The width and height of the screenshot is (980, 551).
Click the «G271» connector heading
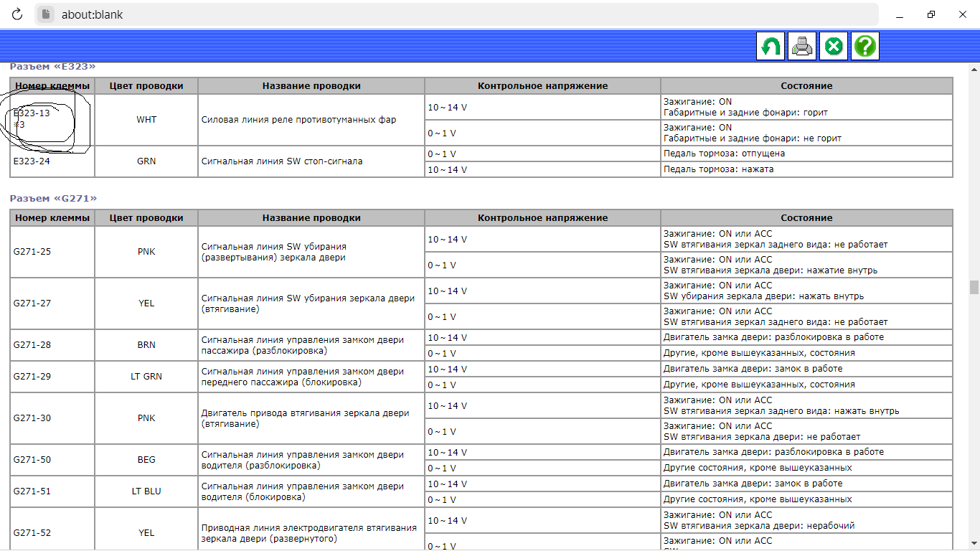click(x=53, y=198)
